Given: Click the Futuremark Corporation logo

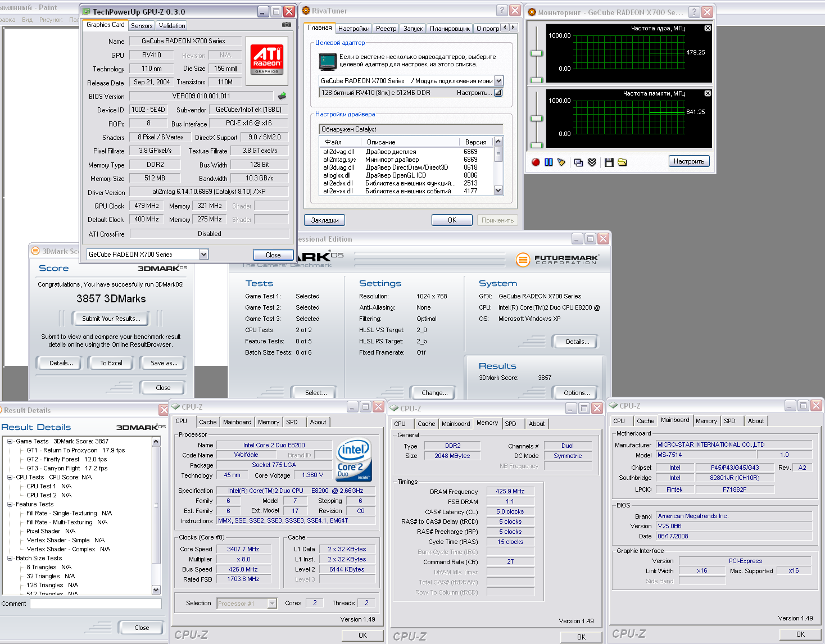Looking at the screenshot, I should tap(557, 259).
